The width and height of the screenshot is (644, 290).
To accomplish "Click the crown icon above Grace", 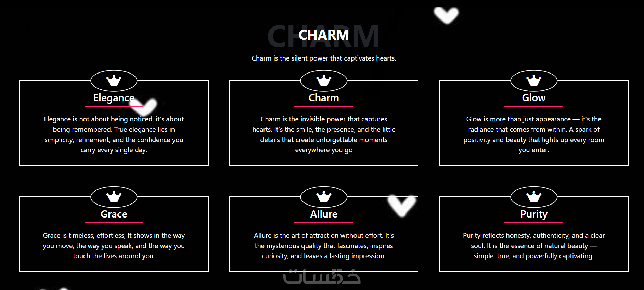I will 114,197.
